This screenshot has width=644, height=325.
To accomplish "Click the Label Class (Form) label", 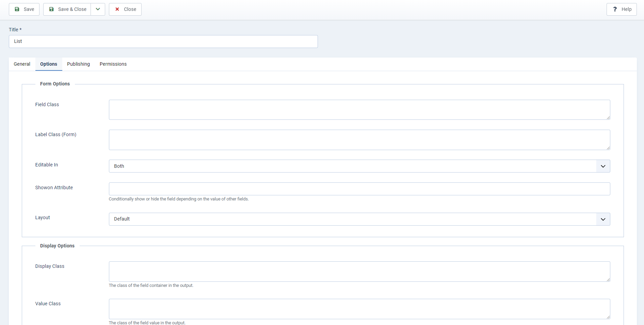I will pyautogui.click(x=56, y=134).
